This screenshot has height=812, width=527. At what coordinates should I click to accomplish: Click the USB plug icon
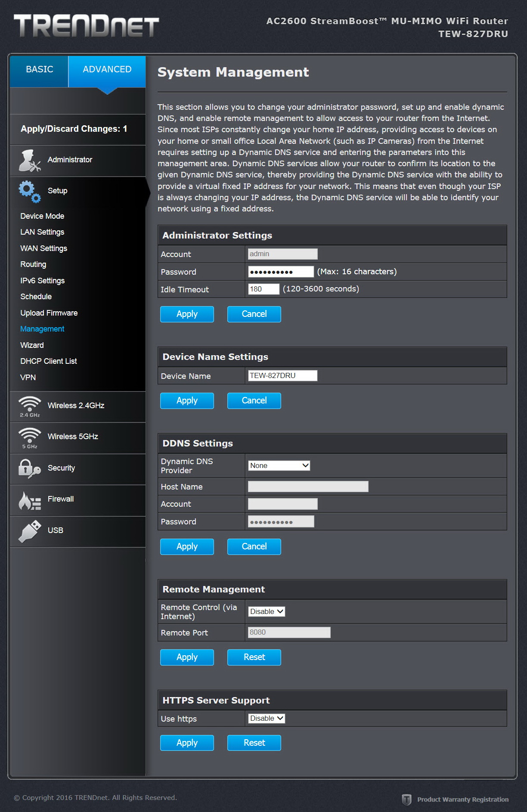(x=30, y=531)
